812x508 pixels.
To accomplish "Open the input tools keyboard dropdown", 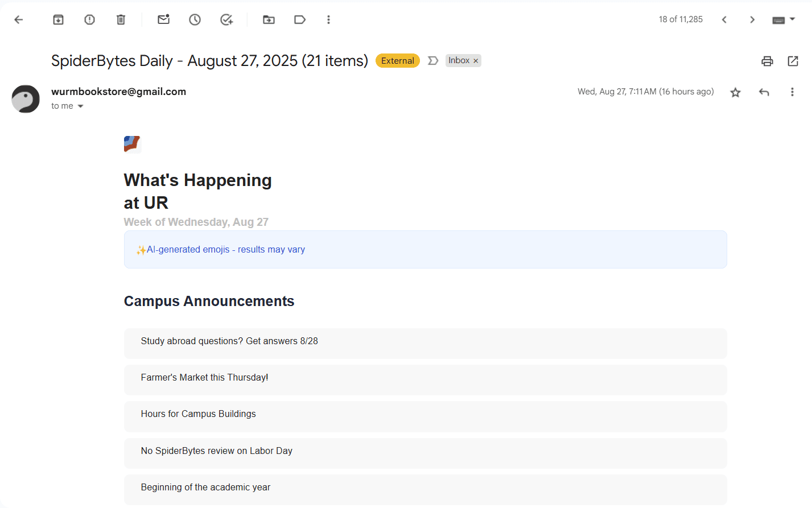I will pyautogui.click(x=784, y=20).
